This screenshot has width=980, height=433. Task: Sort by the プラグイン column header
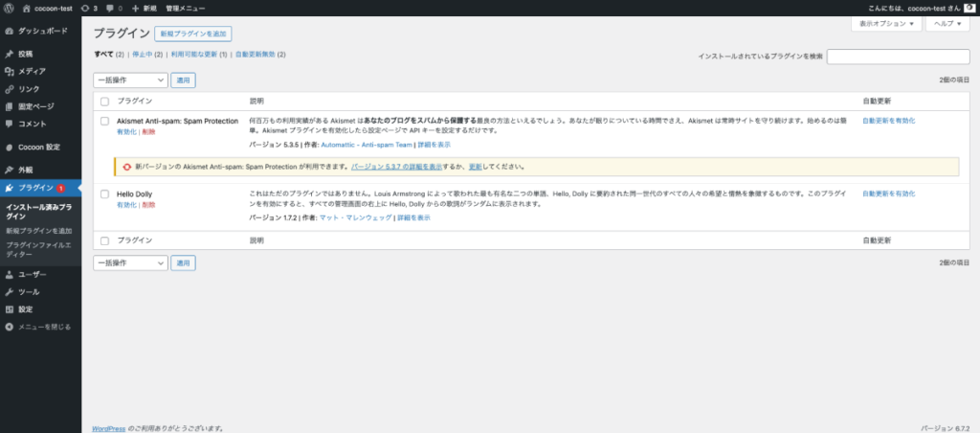[x=134, y=101]
